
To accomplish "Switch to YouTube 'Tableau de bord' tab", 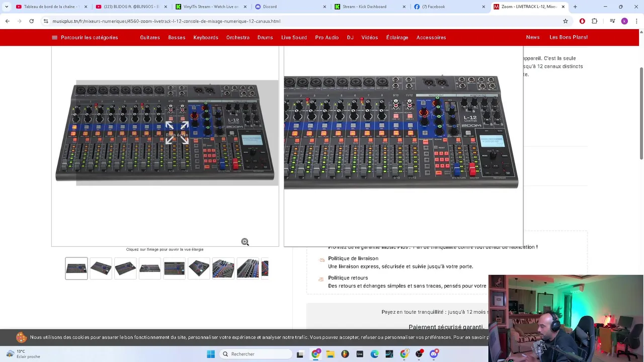I will coord(50,7).
